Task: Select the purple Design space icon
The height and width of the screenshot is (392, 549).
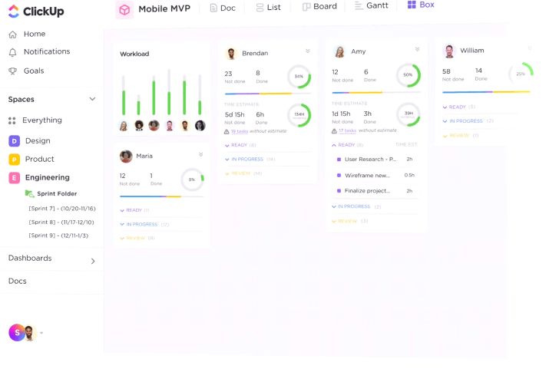Action: tap(14, 141)
